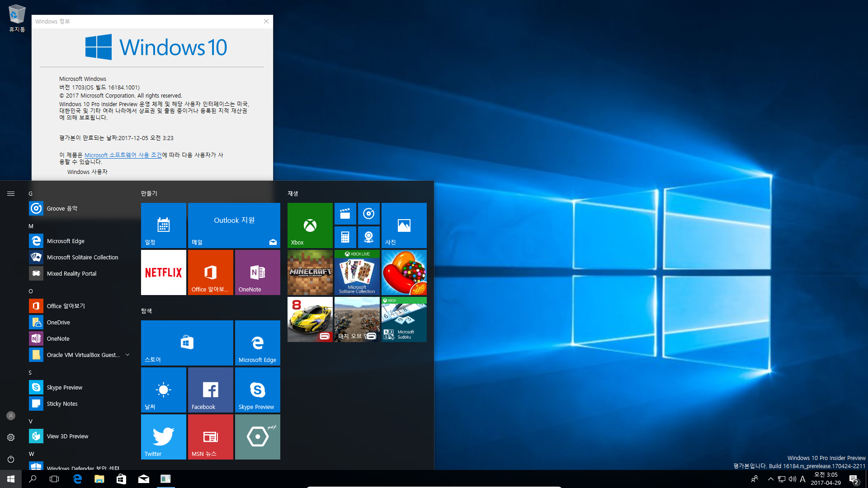Select MSN 뉴스 tile in Start menu
Image resolution: width=868 pixels, height=488 pixels.
[210, 437]
